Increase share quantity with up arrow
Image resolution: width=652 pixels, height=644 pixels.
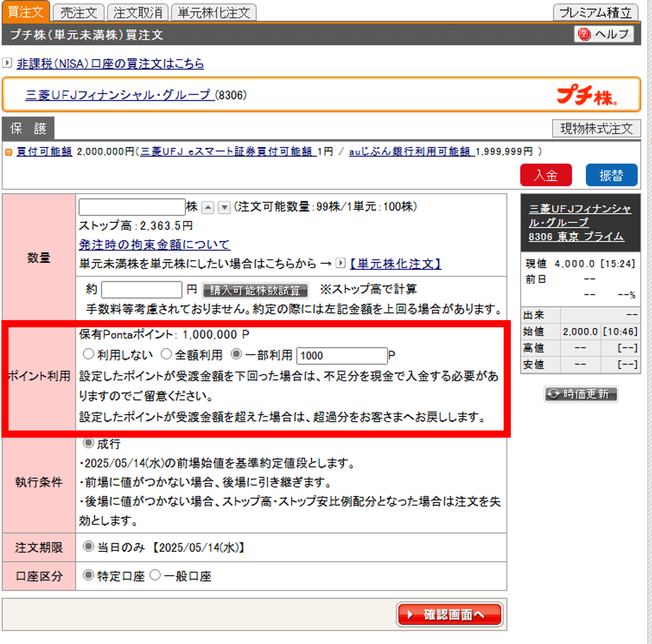[x=208, y=207]
